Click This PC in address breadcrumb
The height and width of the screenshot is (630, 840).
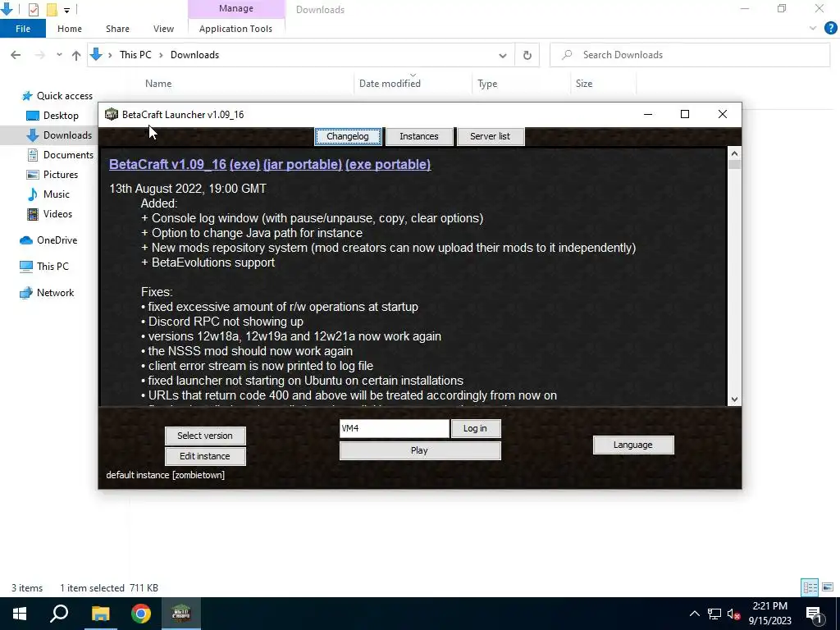tap(135, 55)
